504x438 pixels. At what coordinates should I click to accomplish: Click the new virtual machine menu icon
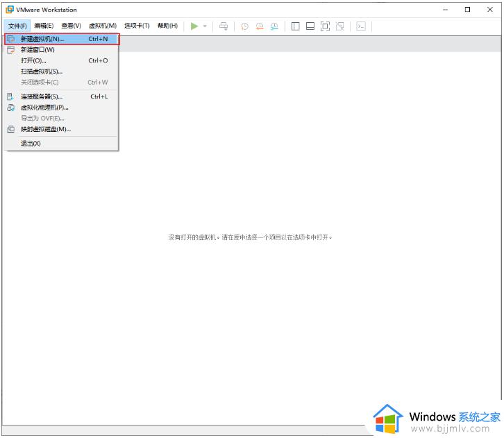tap(10, 39)
